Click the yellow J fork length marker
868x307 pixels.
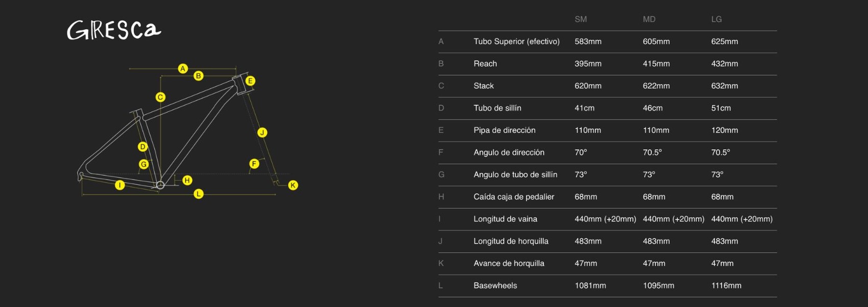[x=262, y=133]
